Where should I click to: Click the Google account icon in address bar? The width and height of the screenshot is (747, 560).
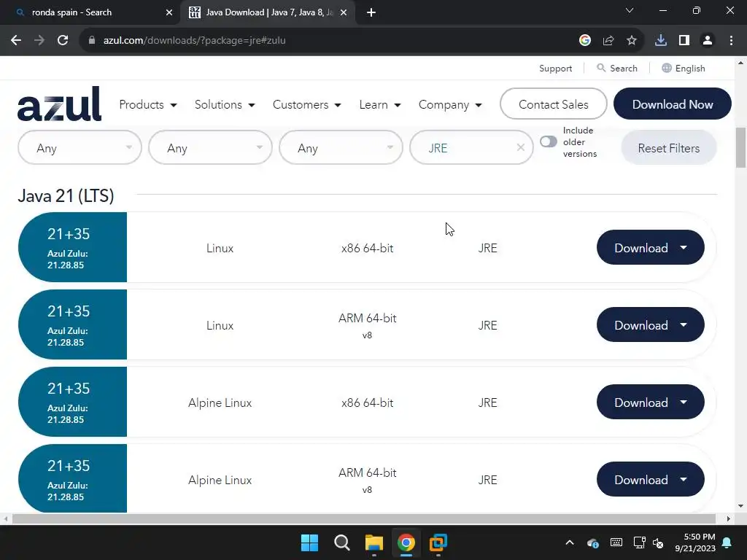(x=585, y=41)
